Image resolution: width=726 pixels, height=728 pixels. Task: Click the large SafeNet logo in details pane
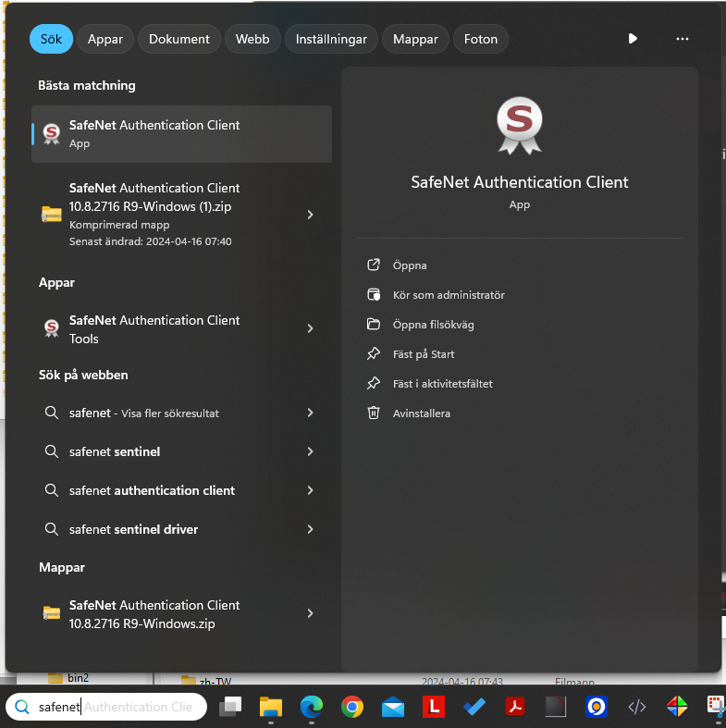click(x=520, y=126)
